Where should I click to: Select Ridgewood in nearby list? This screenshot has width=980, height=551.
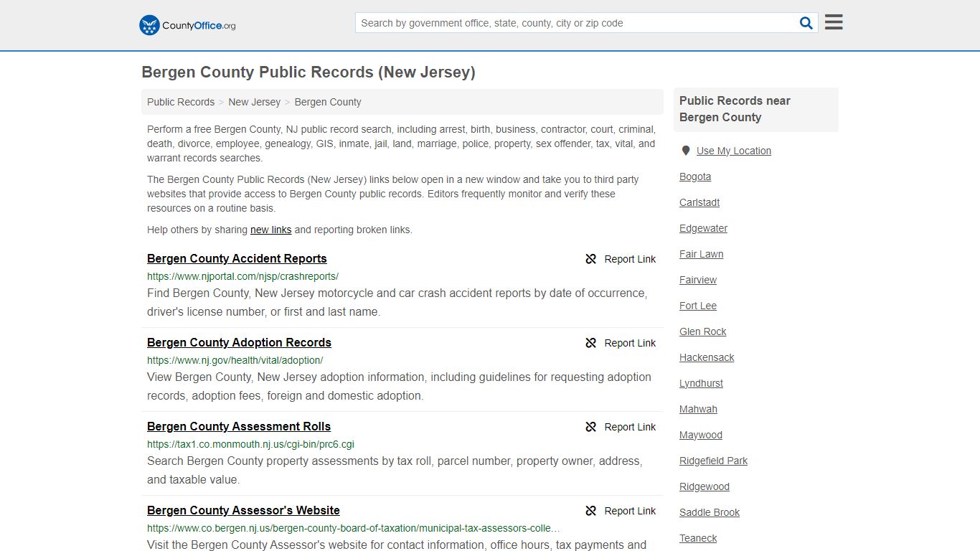tap(705, 486)
